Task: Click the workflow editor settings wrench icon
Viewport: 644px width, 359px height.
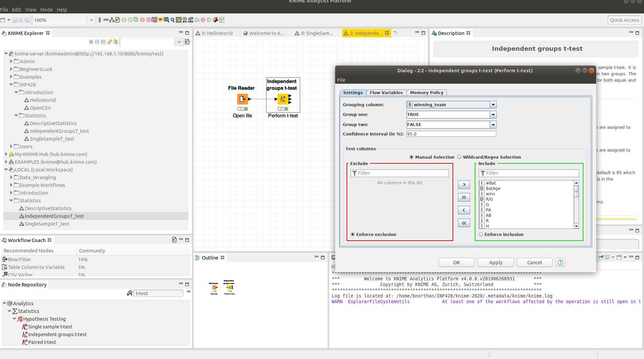Action: [215, 20]
